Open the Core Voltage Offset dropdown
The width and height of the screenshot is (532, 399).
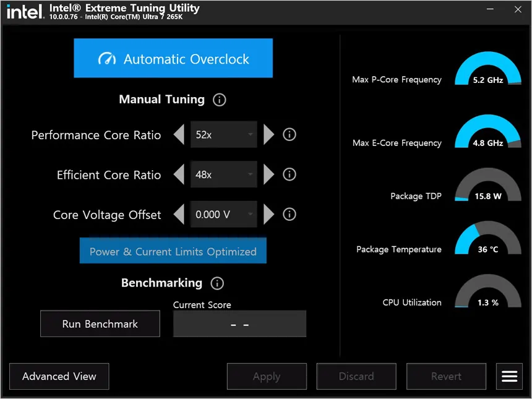click(224, 215)
